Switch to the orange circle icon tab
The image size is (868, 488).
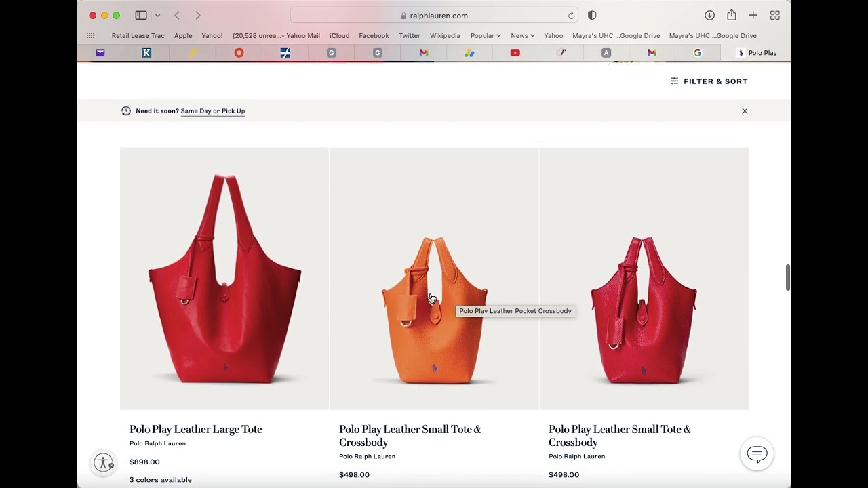[239, 52]
